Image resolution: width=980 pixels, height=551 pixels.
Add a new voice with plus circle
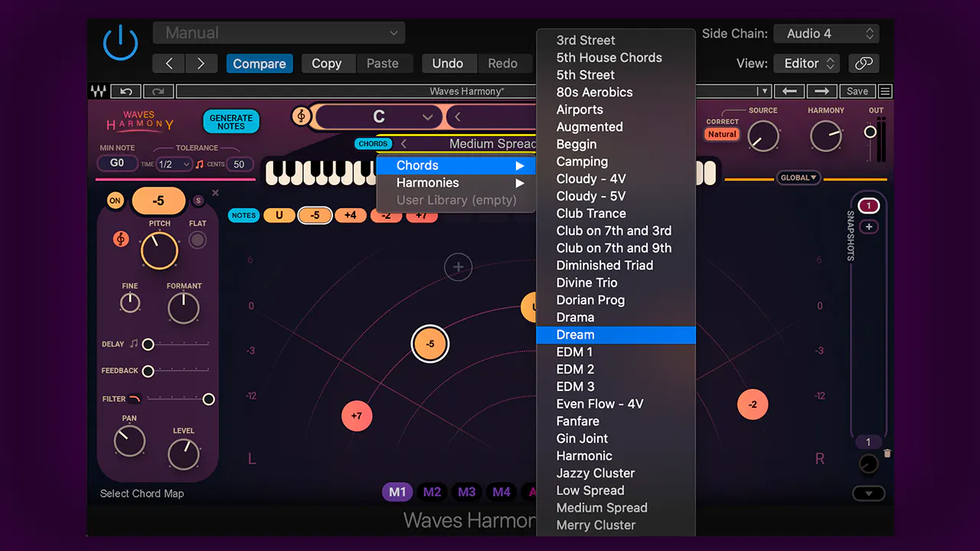(458, 267)
